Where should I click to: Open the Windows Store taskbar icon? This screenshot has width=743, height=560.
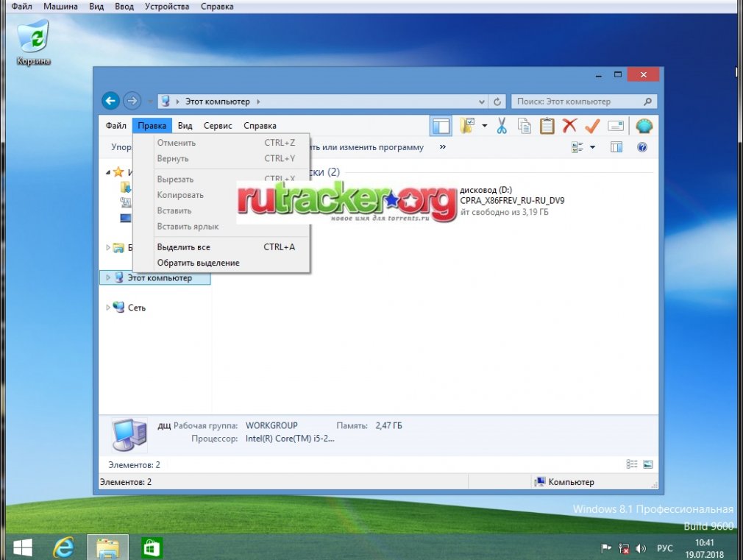pyautogui.click(x=152, y=548)
